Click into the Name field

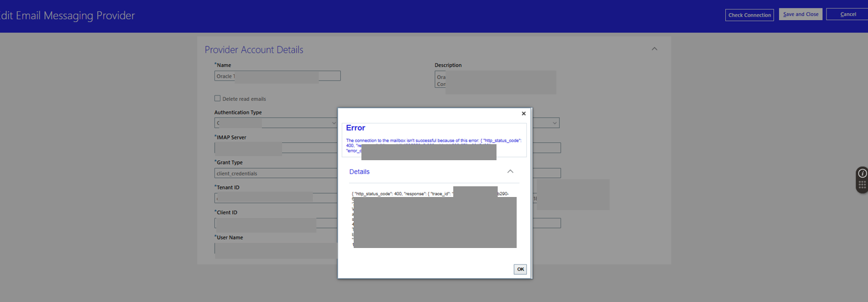tap(277, 76)
